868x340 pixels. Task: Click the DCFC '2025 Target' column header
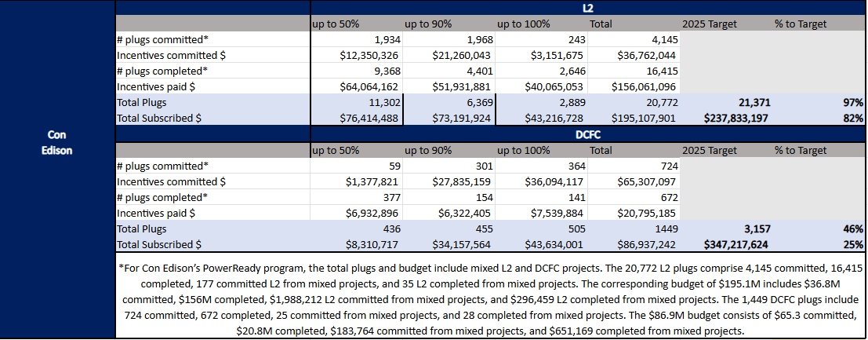tap(709, 150)
